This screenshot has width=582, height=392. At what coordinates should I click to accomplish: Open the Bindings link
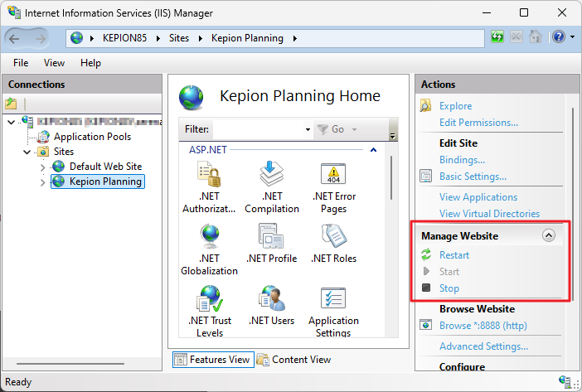coord(462,160)
